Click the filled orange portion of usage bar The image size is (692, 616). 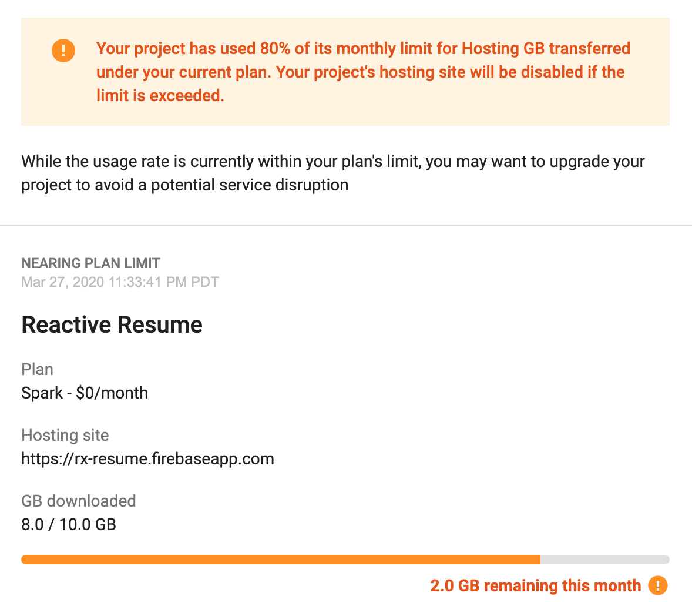[281, 560]
